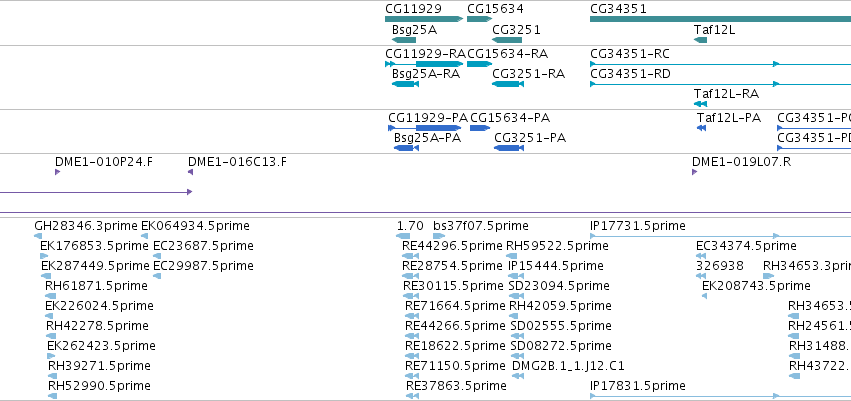This screenshot has height=401, width=851.
Task: Select the Taf12L-PA protein glyph
Action: coord(701,128)
